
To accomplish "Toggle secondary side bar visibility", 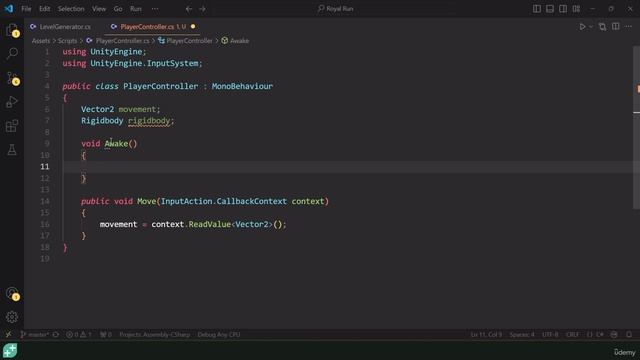I will (563, 9).
